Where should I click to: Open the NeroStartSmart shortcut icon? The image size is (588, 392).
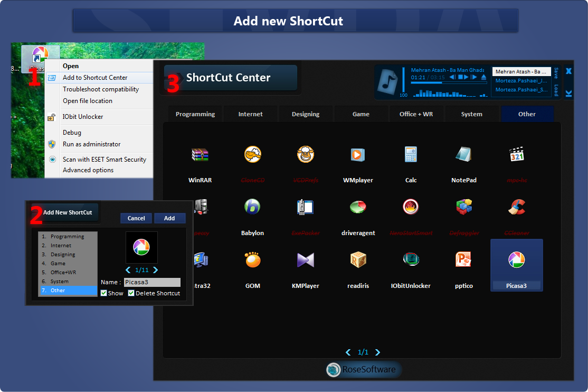coord(411,207)
